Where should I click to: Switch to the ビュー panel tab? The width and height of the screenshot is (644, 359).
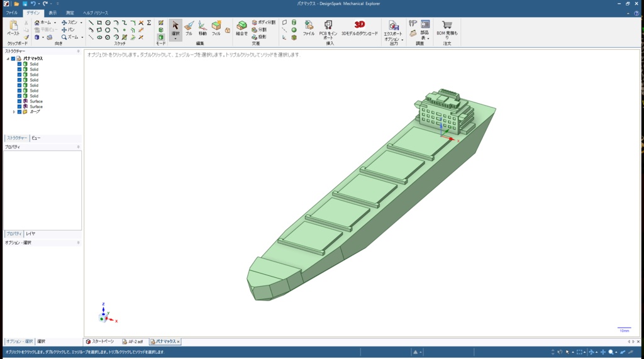(x=36, y=138)
